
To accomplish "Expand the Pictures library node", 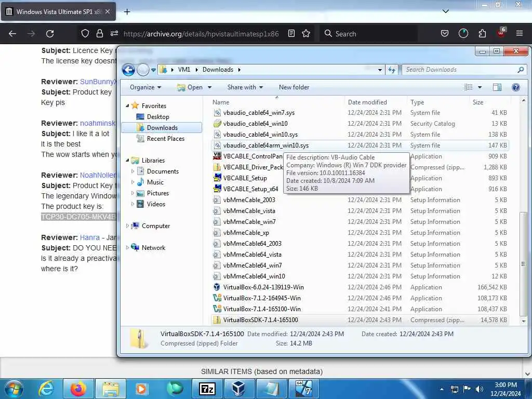I will [132, 193].
